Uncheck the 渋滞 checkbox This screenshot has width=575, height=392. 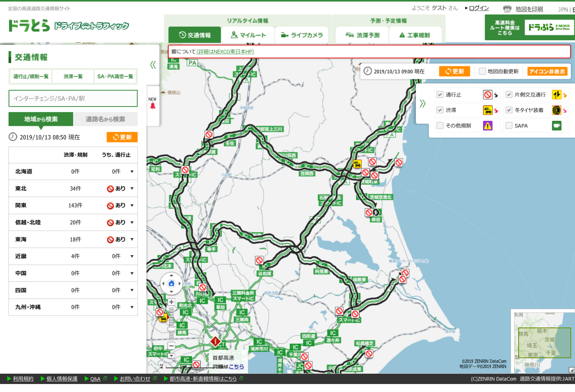pos(440,110)
